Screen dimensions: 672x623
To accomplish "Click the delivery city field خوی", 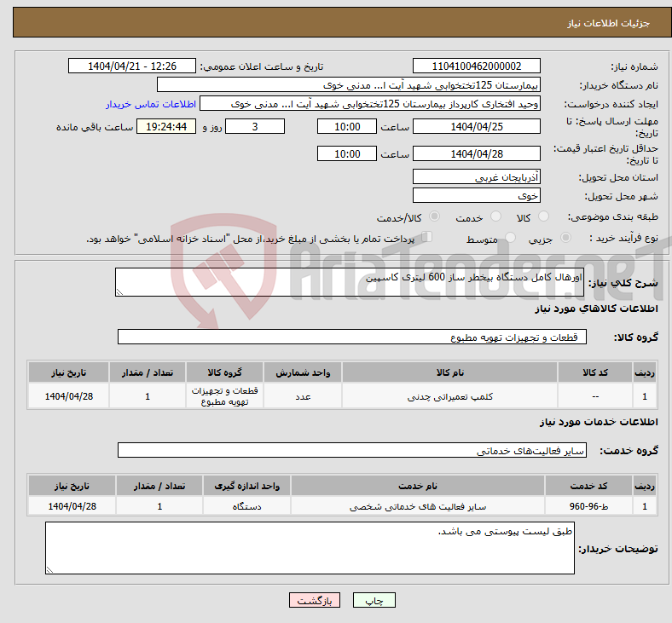I will [476, 196].
